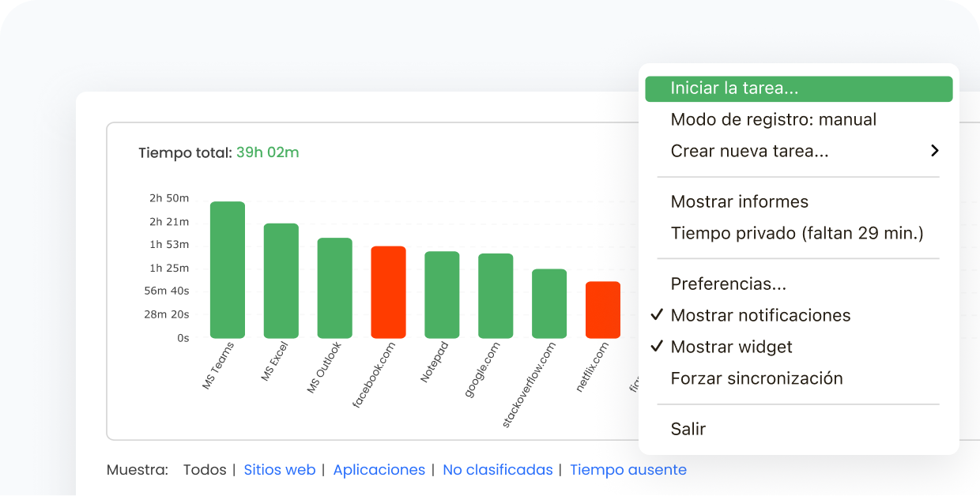Select Modo de registro: manual option
The width and height of the screenshot is (980, 496).
pos(773,120)
